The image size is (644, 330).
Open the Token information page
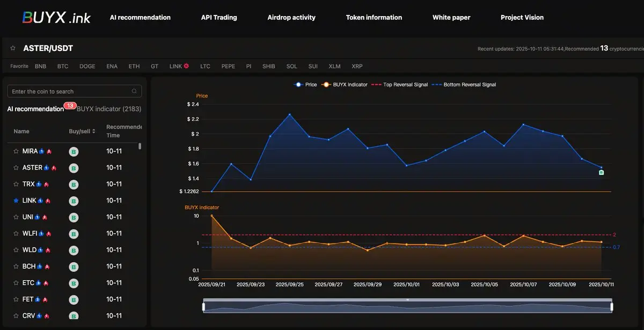[374, 17]
